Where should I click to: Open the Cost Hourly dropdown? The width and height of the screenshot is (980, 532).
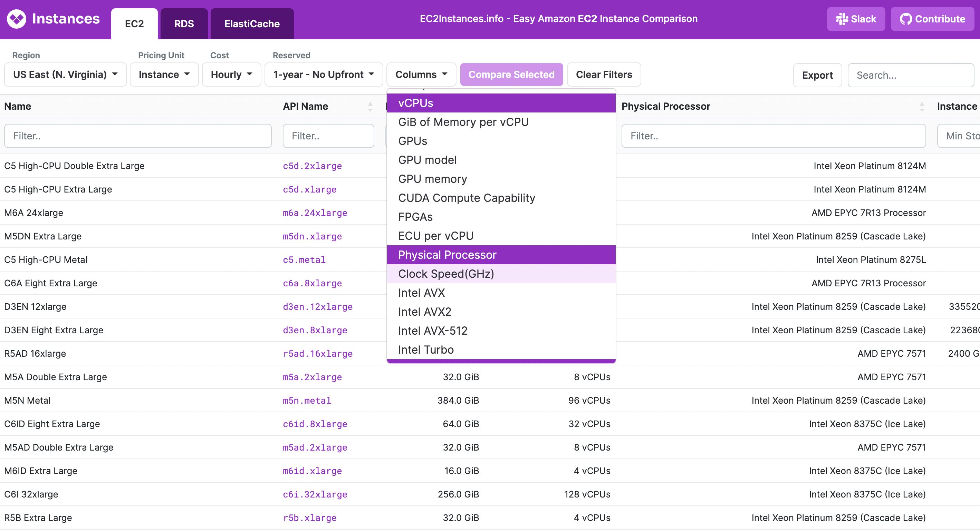click(231, 75)
